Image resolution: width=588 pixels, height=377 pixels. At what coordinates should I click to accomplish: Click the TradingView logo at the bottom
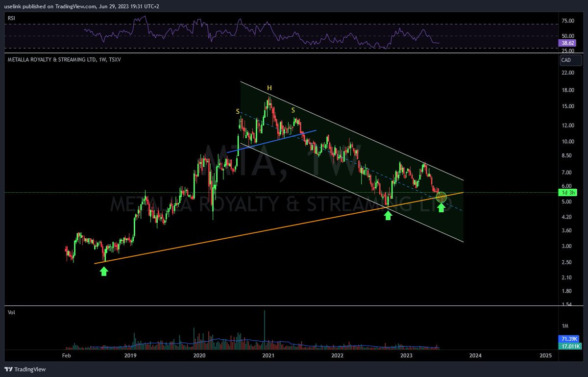click(x=25, y=369)
